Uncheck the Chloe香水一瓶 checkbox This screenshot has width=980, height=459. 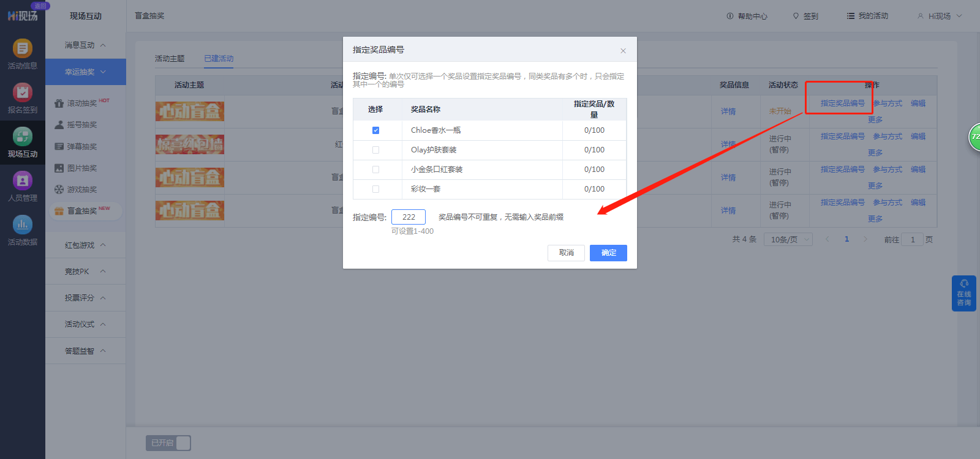(375, 130)
